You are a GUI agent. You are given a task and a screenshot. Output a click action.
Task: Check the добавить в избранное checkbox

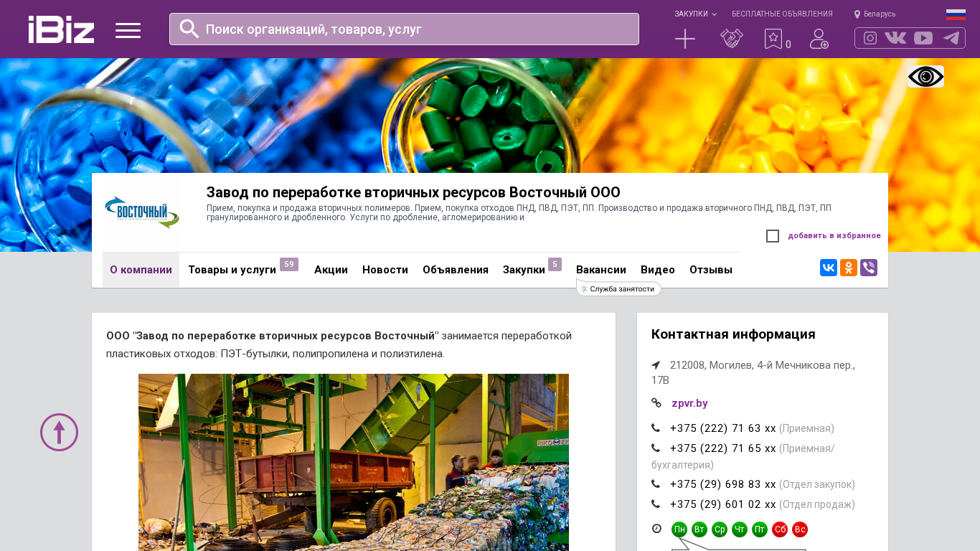point(773,236)
